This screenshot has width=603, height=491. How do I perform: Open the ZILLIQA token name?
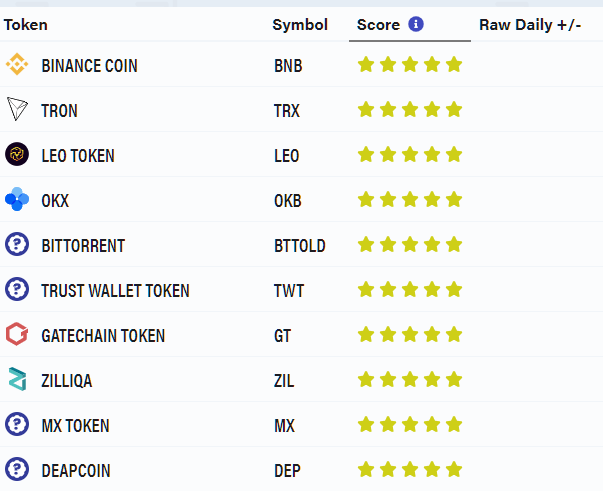click(67, 381)
